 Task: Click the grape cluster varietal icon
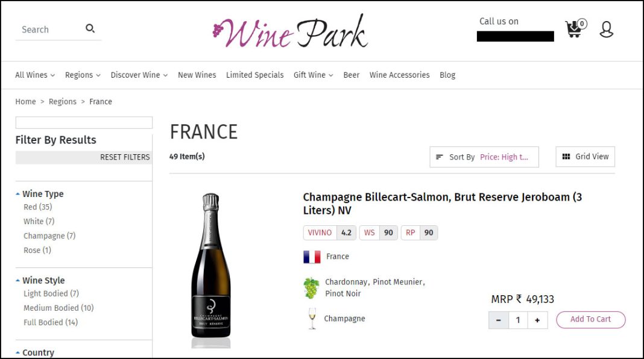coord(311,288)
